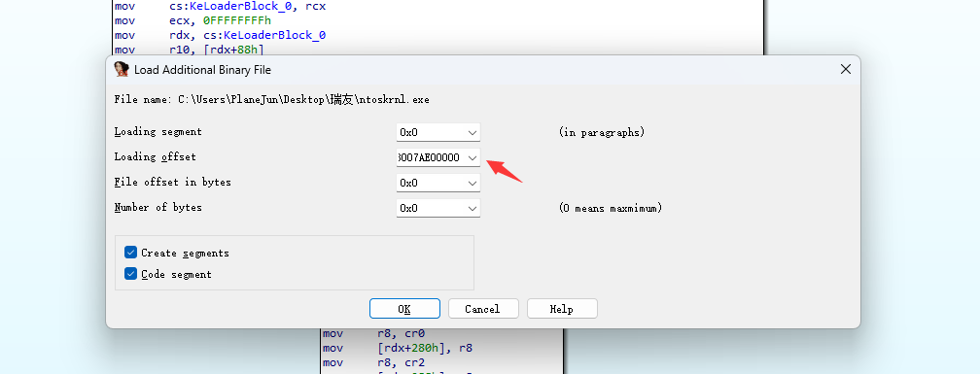Open the Number of bytes dropdown arrow
Screen dimensions: 980x374
pos(472,208)
